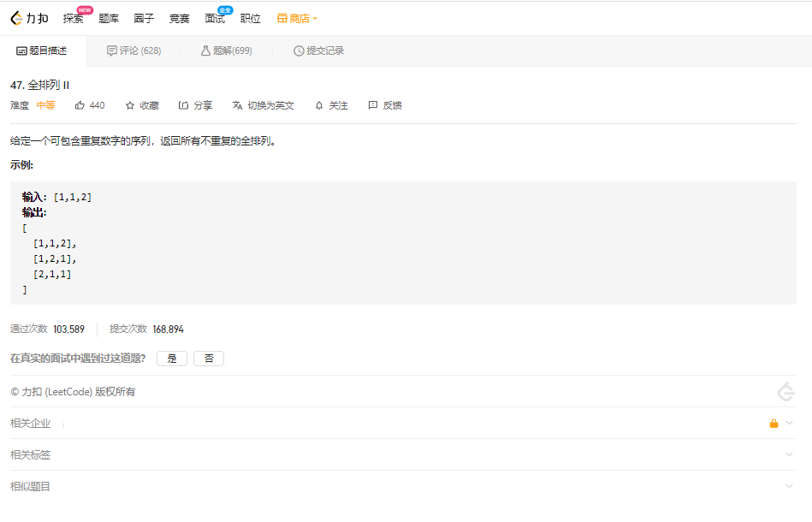The height and width of the screenshot is (522, 812).
Task: Click the output line [2,1,1]
Action: [x=52, y=275]
